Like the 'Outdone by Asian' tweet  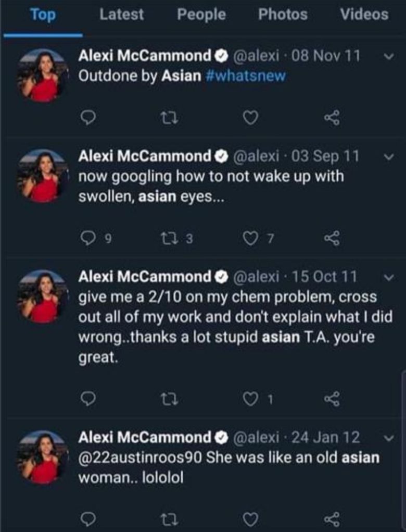(251, 119)
